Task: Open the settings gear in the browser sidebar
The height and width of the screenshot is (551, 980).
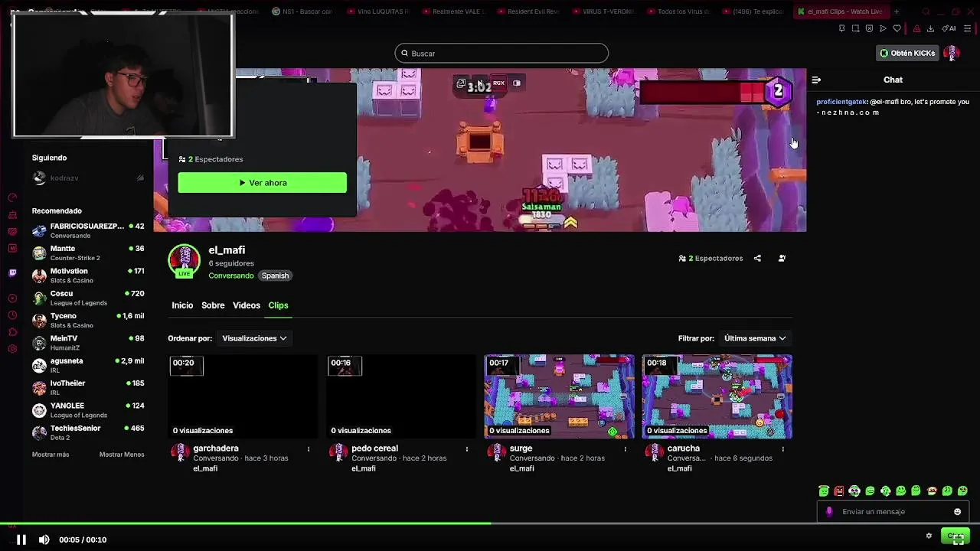Action: (x=12, y=349)
